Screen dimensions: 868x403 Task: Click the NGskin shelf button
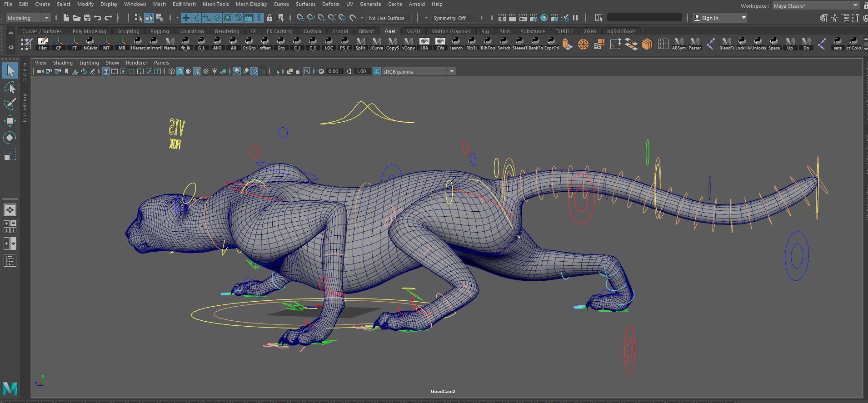coord(90,44)
